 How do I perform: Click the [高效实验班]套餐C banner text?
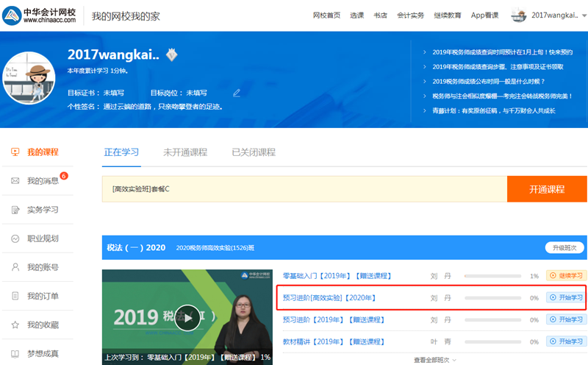click(x=141, y=189)
